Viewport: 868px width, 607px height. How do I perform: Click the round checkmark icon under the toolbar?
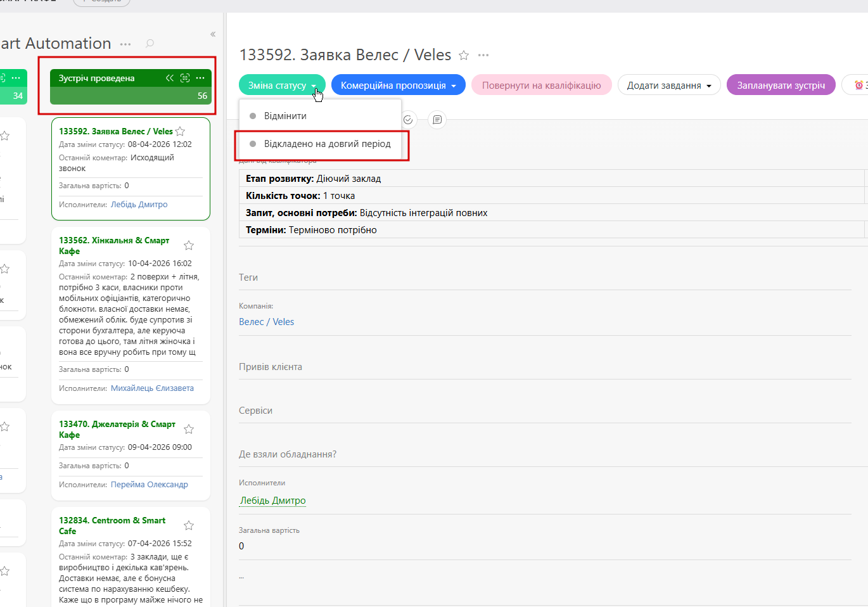(408, 120)
